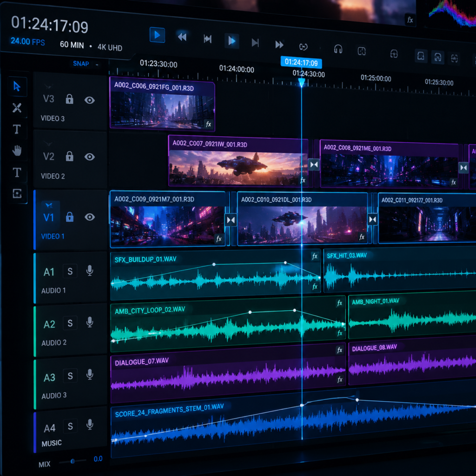
Task: Arm microphone on A3 track
Action: pyautogui.click(x=90, y=375)
